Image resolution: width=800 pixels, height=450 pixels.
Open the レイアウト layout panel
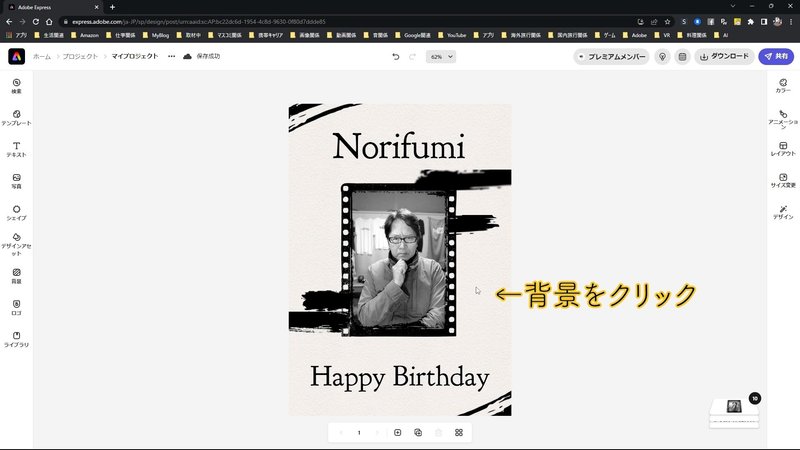click(x=783, y=149)
